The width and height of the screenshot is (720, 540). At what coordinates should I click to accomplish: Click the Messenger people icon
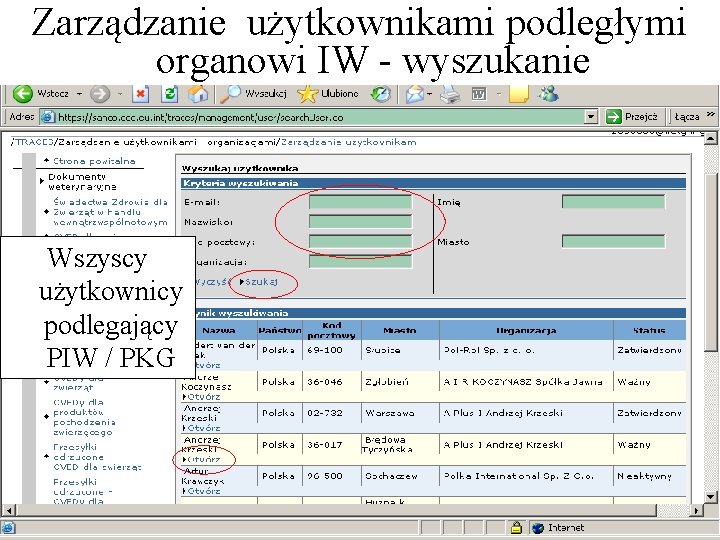pos(548,94)
